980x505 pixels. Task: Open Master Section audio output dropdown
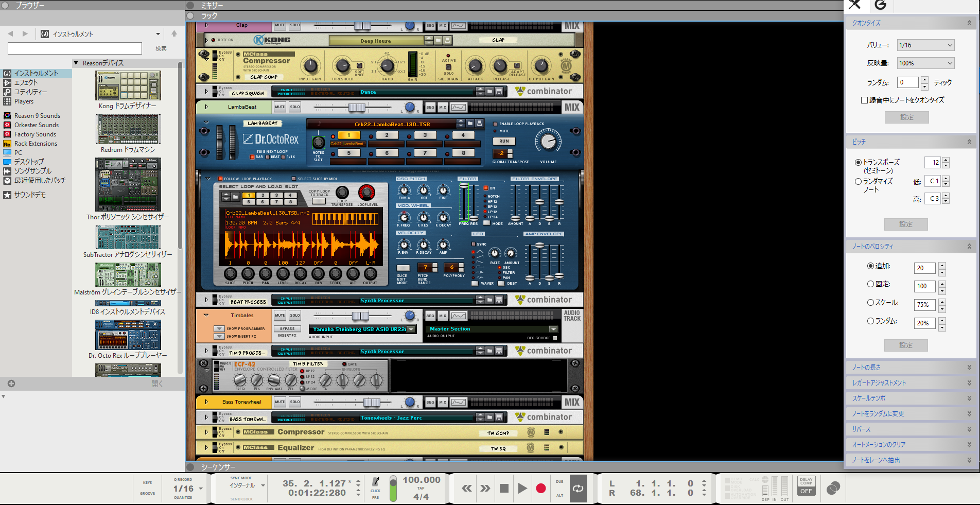pyautogui.click(x=553, y=328)
